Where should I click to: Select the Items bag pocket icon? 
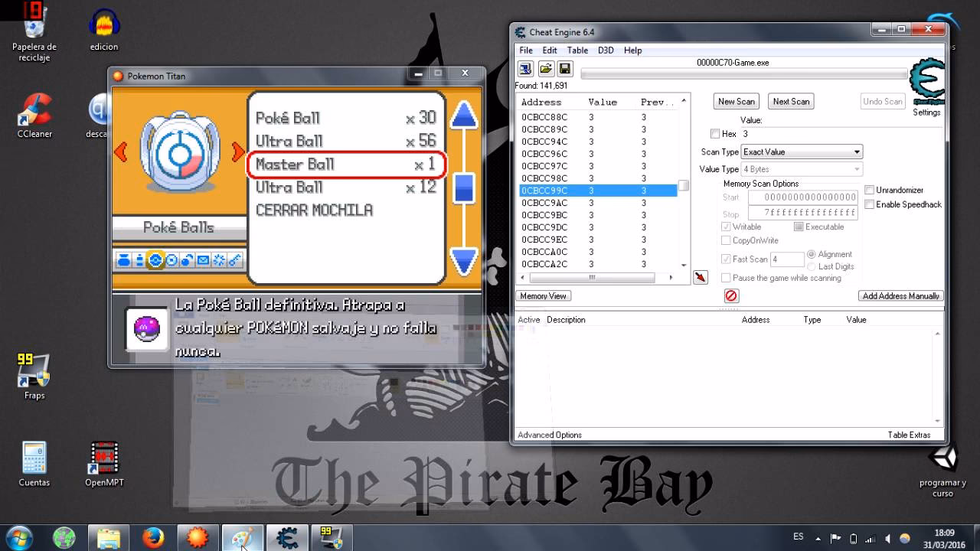point(124,260)
